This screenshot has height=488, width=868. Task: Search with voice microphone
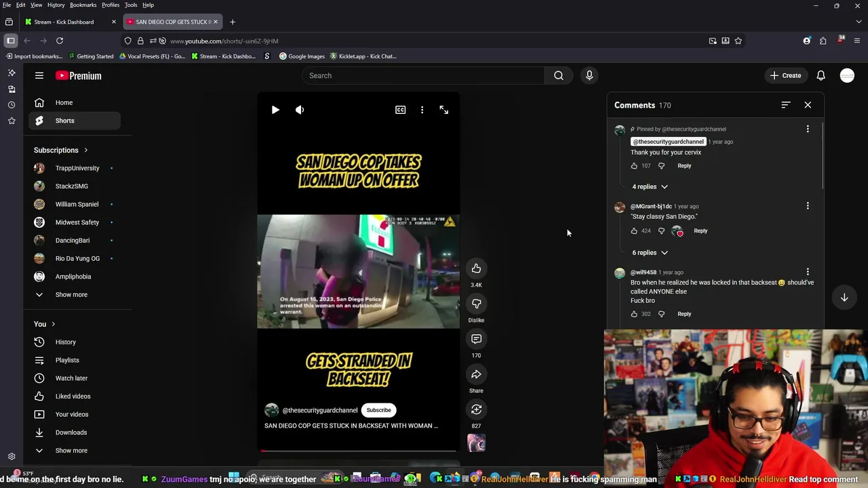click(x=589, y=76)
